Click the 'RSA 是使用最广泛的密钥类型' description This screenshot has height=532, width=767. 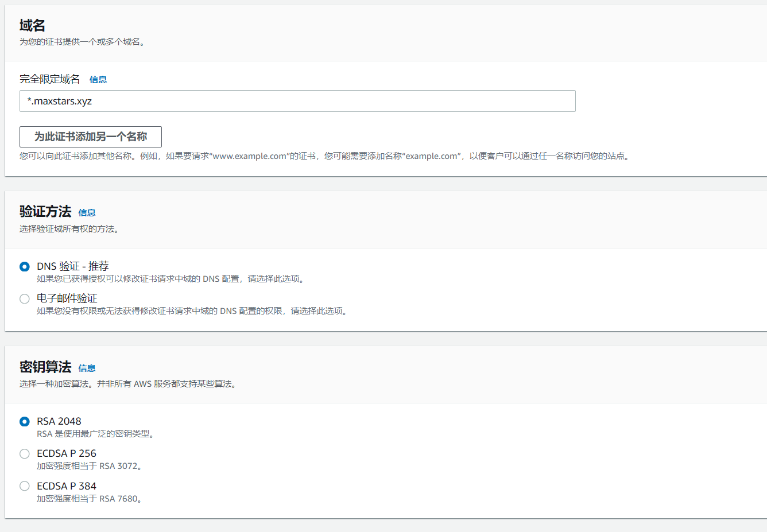[x=96, y=434]
